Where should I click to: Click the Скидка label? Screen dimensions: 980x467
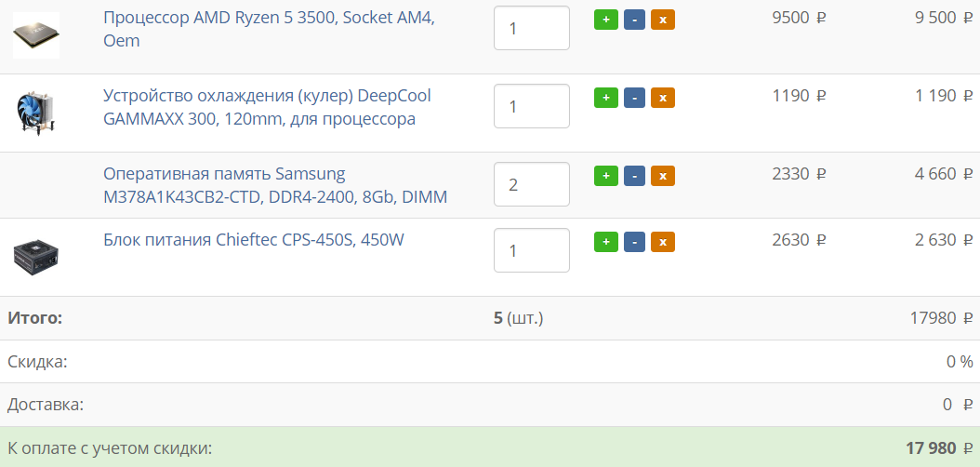click(37, 361)
